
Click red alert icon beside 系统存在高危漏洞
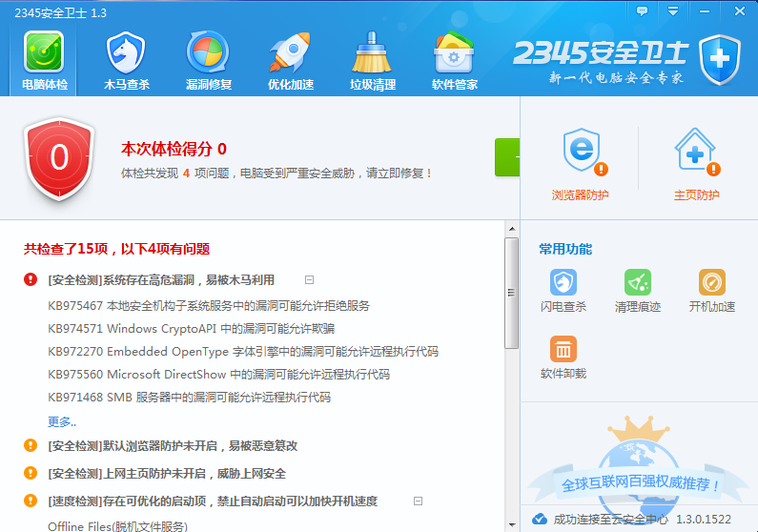click(x=31, y=279)
